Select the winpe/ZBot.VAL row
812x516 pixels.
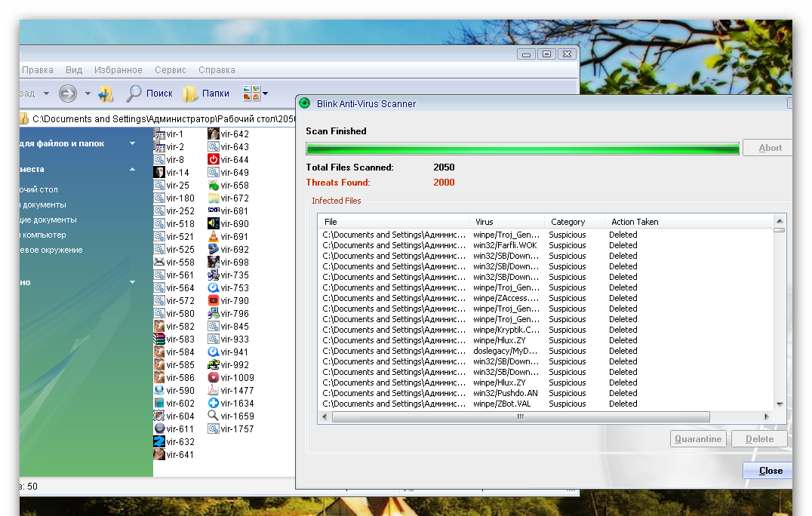pyautogui.click(x=546, y=404)
